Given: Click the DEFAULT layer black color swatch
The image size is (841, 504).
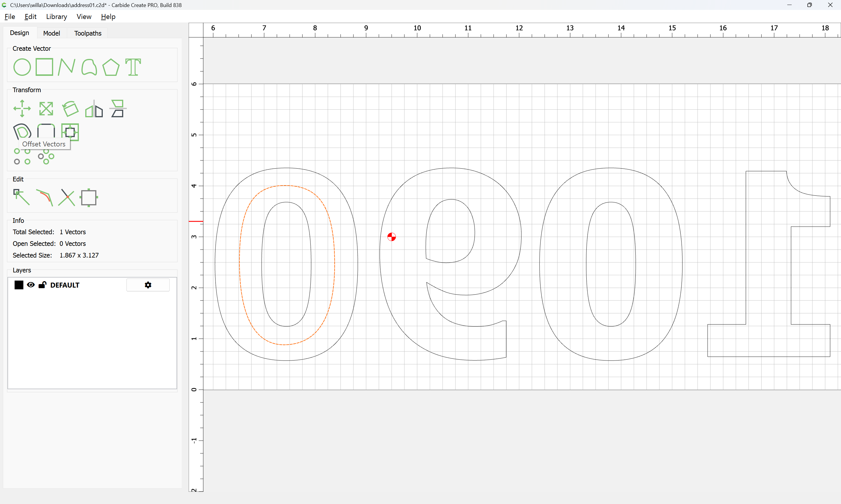Looking at the screenshot, I should (x=19, y=285).
